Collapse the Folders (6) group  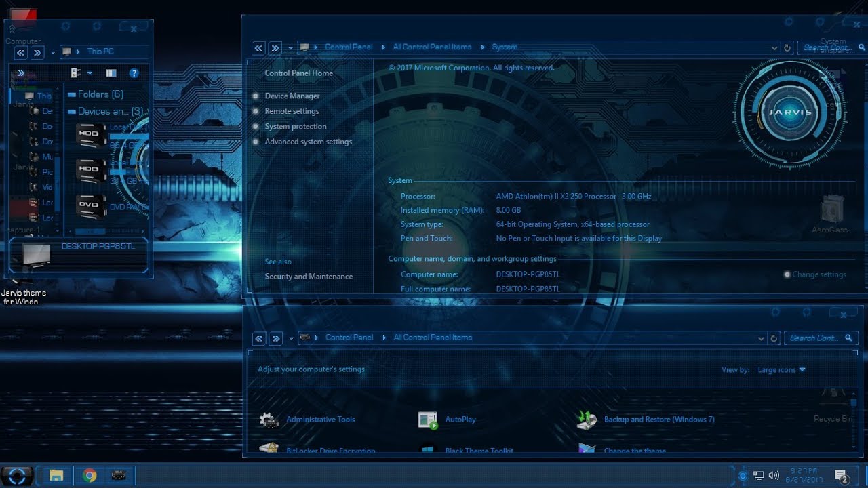click(72, 94)
